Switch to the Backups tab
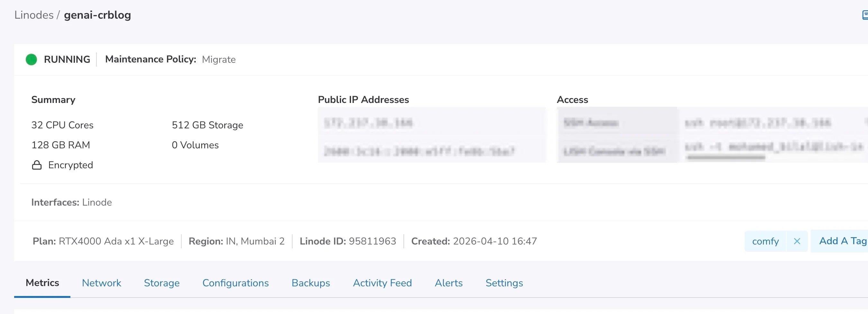Screen dimensions: 868x314 click(310, 283)
